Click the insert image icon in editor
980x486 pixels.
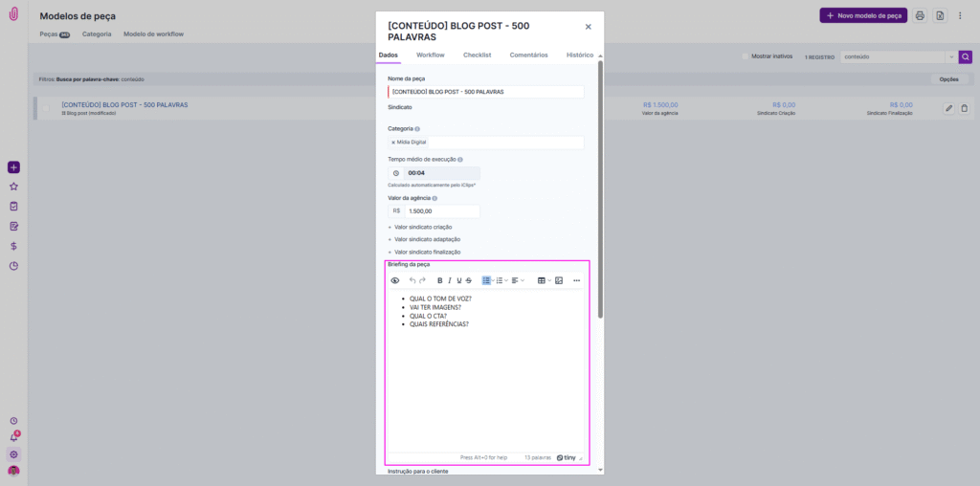tap(559, 280)
